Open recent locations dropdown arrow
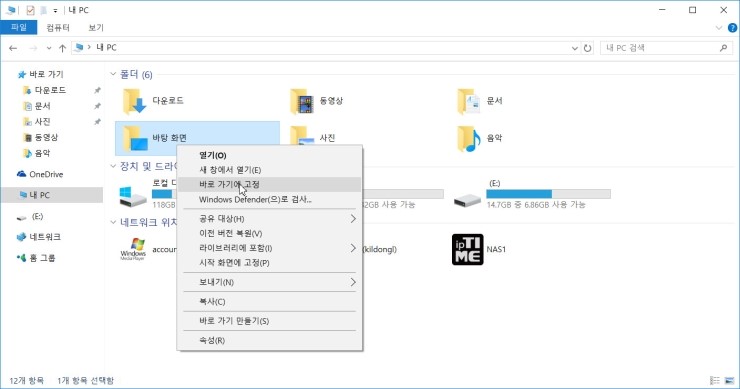This screenshot has width=740, height=389. 49,48
